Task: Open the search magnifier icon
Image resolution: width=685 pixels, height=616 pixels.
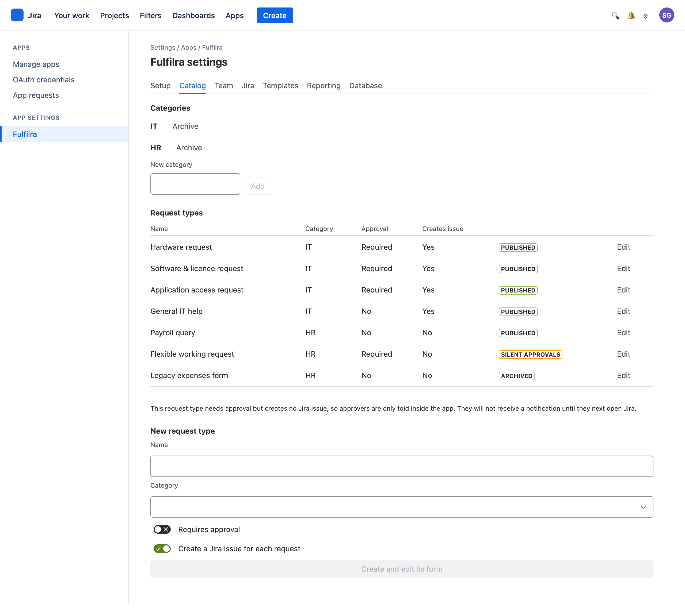Action: pos(615,16)
